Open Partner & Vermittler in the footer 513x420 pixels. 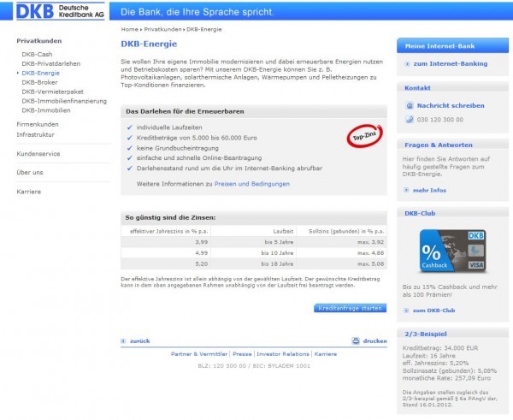(199, 354)
